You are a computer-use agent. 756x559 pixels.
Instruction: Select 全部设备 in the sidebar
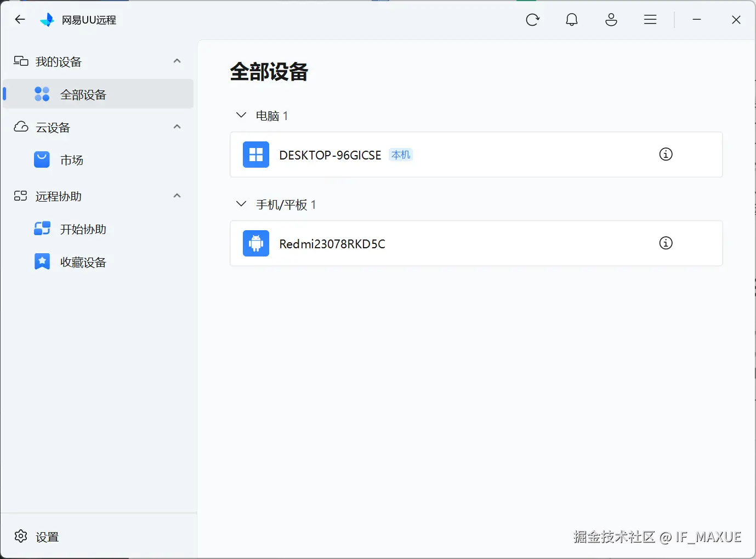point(98,94)
